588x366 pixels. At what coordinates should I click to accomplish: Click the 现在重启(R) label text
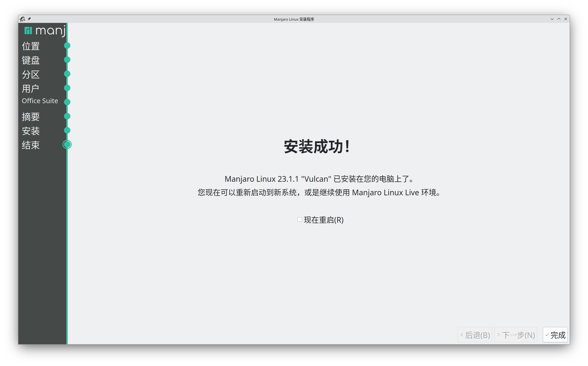click(x=323, y=220)
